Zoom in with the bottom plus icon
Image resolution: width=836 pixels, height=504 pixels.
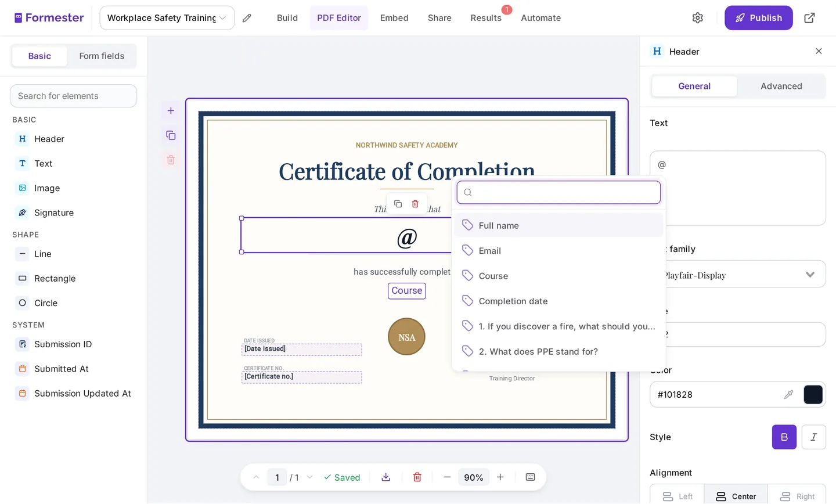[500, 477]
